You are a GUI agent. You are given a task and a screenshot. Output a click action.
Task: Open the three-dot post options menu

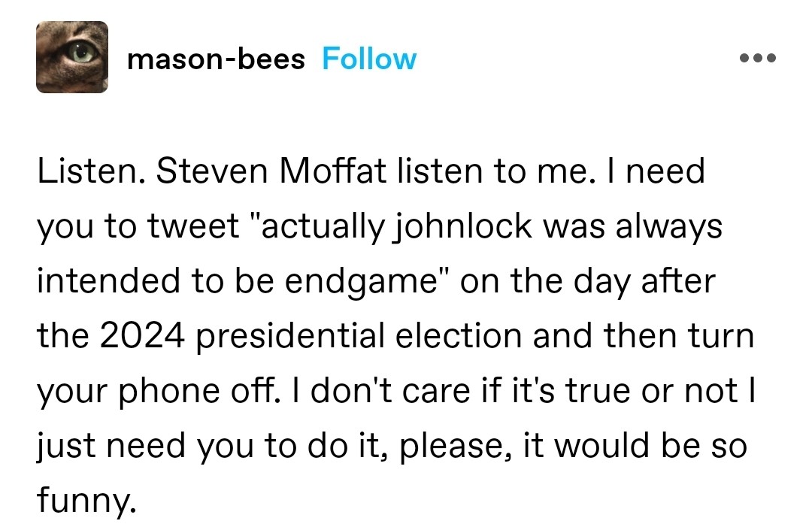click(756, 59)
